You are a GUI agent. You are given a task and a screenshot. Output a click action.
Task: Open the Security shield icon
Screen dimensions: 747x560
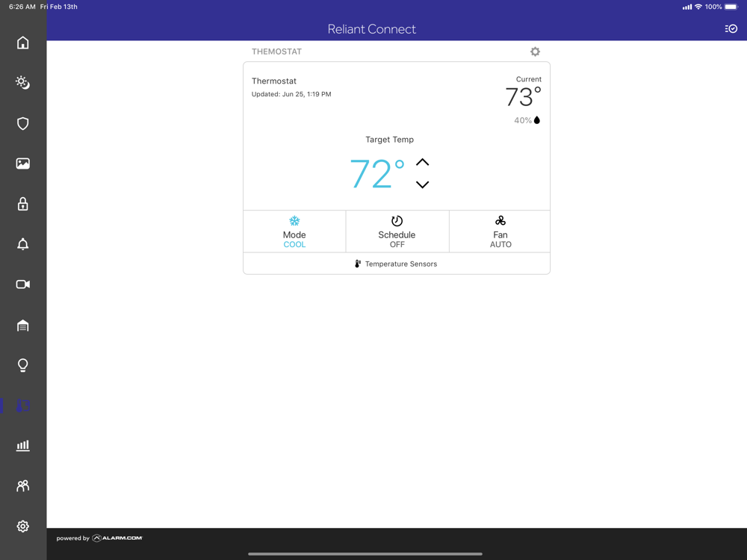[23, 124]
